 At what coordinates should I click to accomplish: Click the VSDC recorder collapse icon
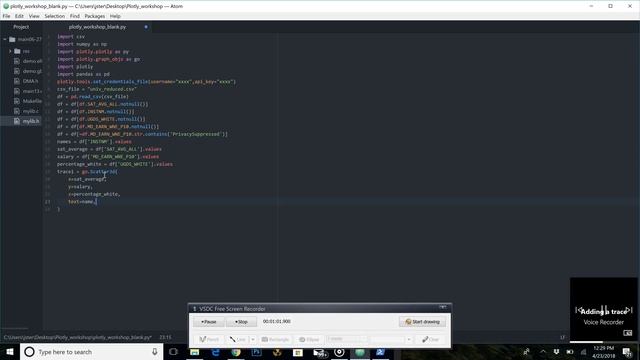pyautogui.click(x=442, y=307)
